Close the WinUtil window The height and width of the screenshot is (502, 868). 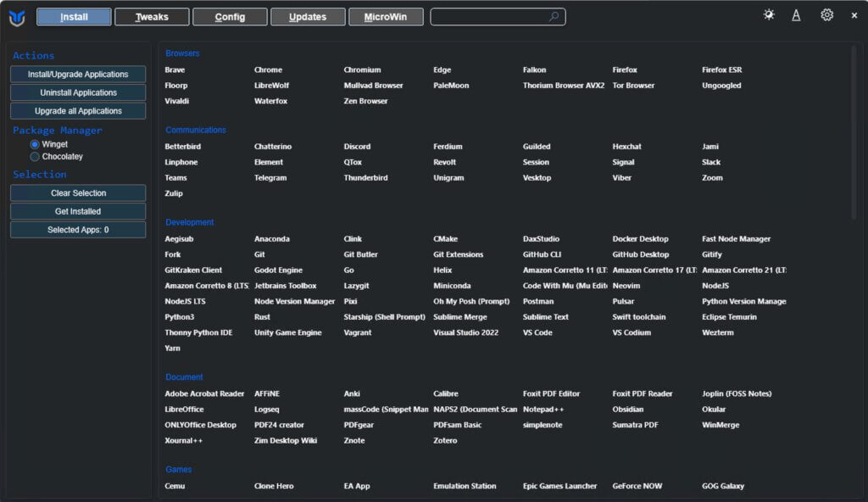point(854,15)
